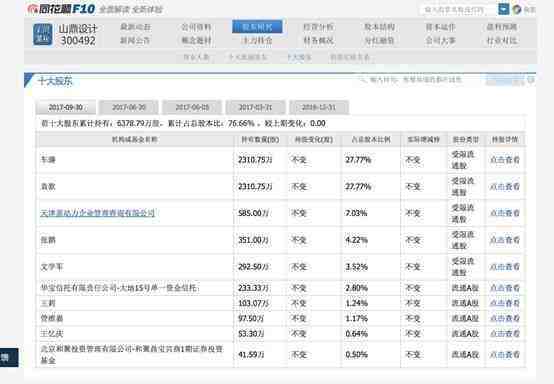The width and height of the screenshot is (554, 384).
Task: Click the 300492 stock code
Action: 78,41
